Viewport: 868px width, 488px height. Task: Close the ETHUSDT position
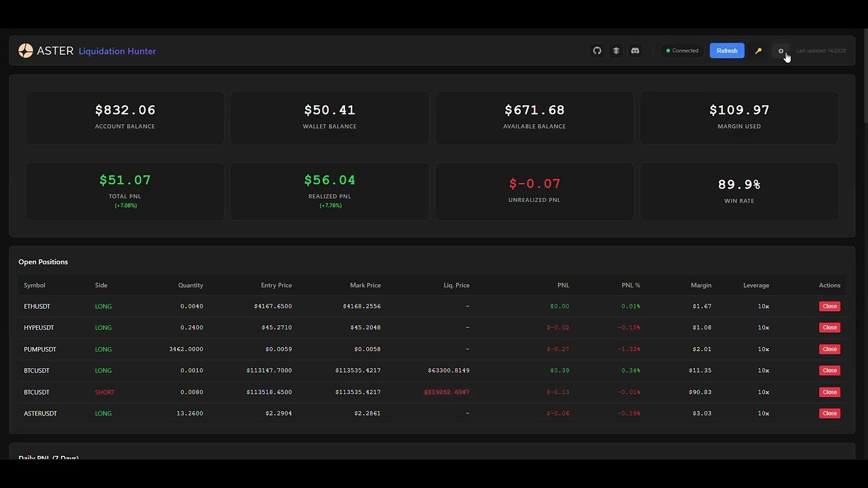[829, 306]
